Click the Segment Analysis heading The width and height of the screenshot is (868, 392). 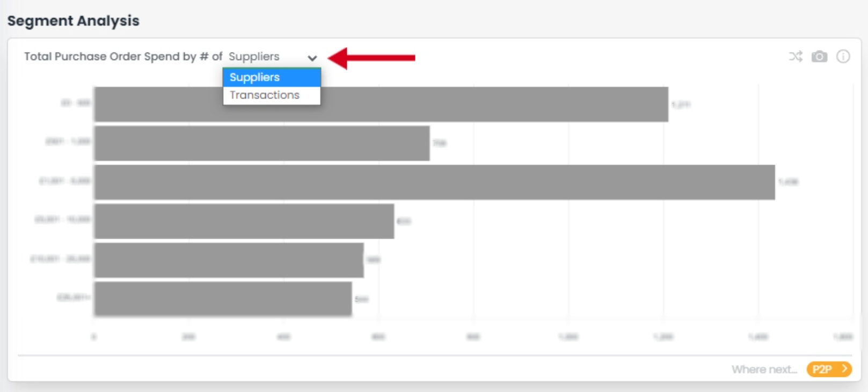click(x=73, y=21)
